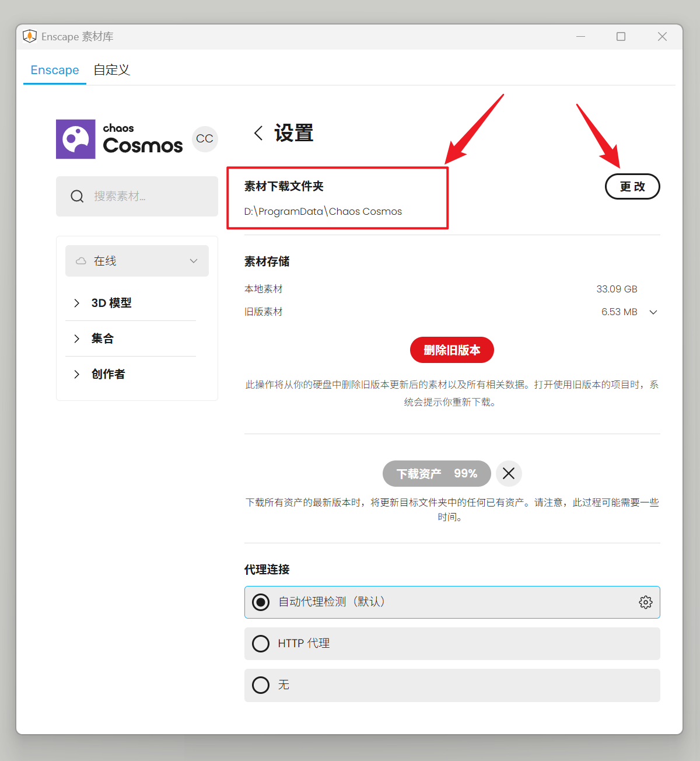Select 自动代理检测 (默认) radio option

click(261, 602)
